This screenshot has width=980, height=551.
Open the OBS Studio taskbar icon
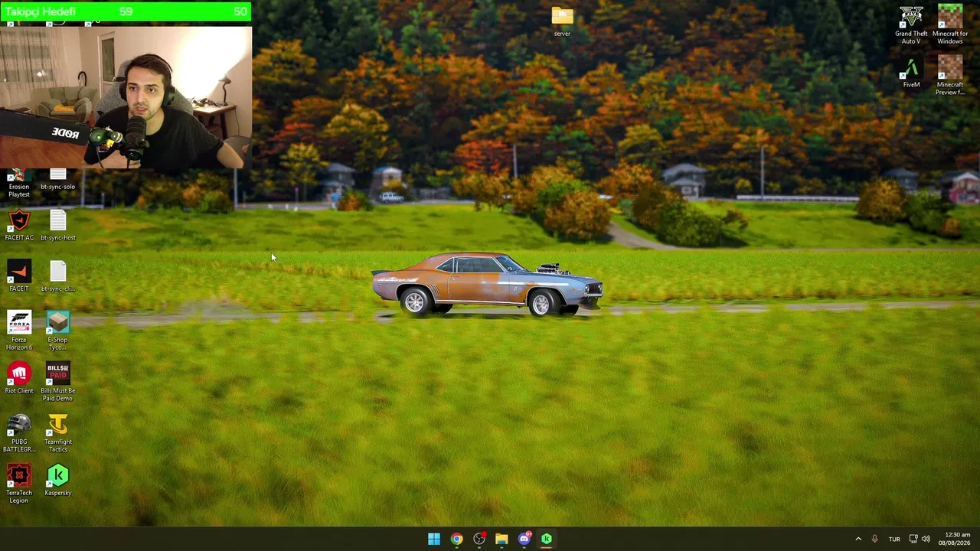click(479, 539)
